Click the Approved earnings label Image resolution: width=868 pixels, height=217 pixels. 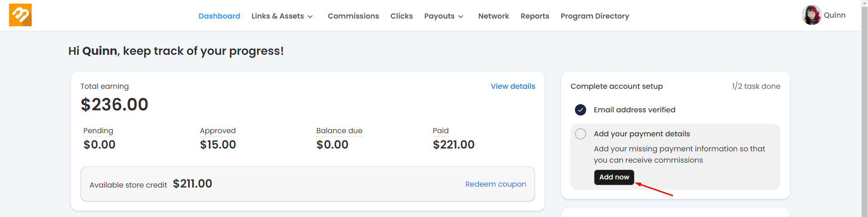218,130
